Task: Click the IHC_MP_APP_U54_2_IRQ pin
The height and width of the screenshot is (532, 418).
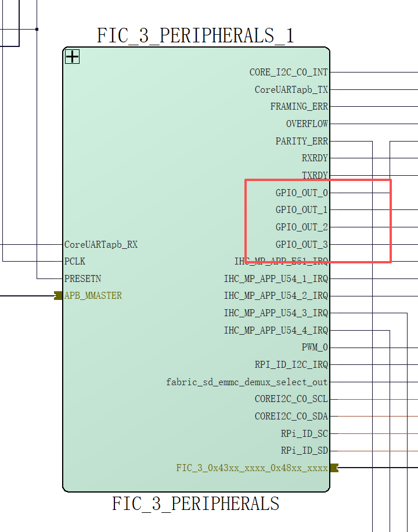Action: [276, 296]
